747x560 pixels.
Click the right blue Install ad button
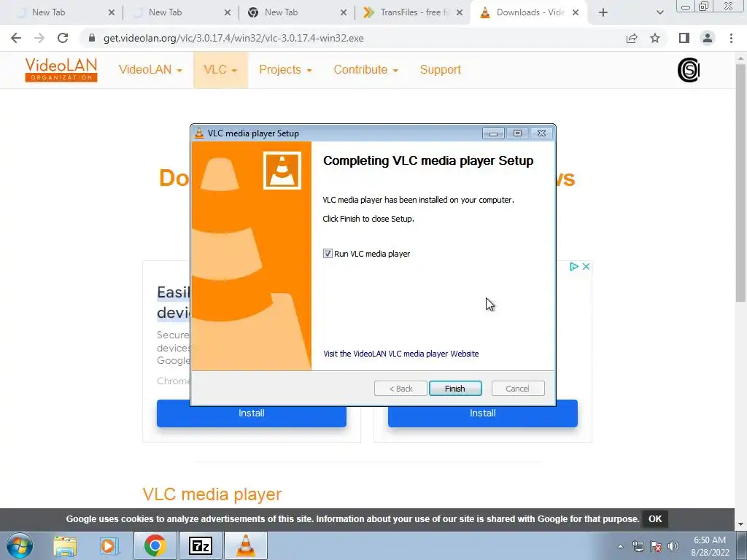483,413
